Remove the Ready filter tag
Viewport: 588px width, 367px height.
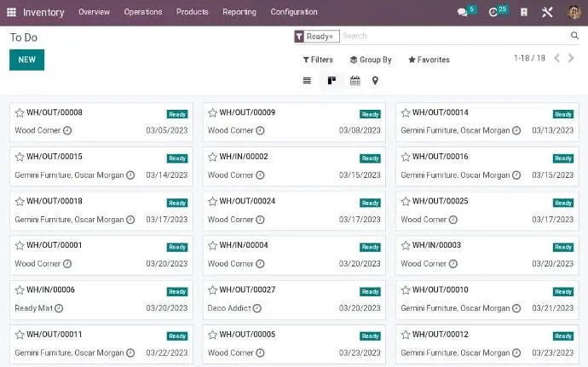(x=331, y=37)
